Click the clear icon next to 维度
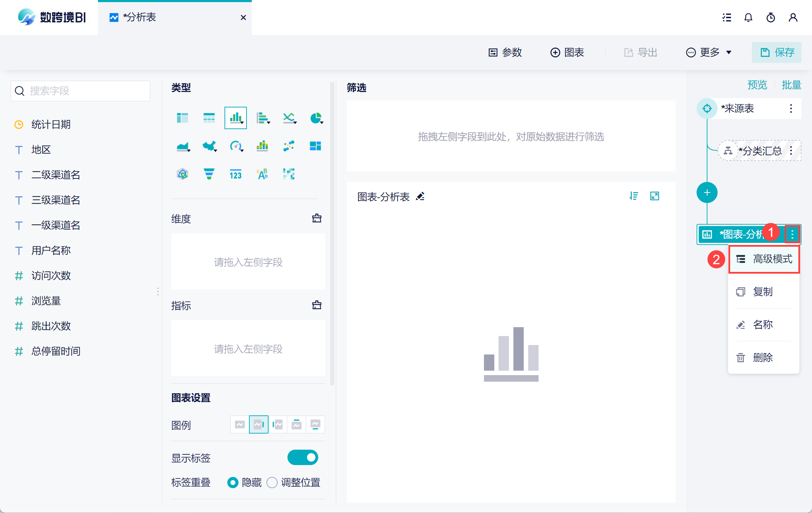This screenshot has height=513, width=812. coord(316,218)
